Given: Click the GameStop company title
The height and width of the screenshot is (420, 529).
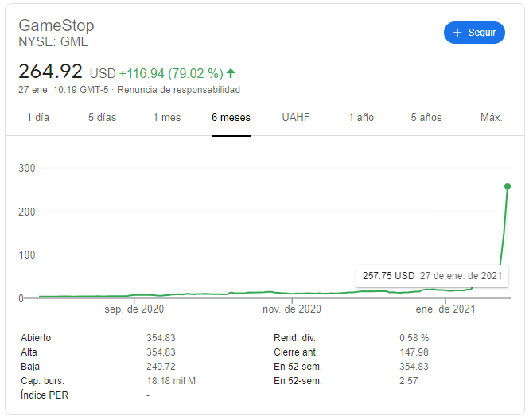Looking at the screenshot, I should point(56,26).
